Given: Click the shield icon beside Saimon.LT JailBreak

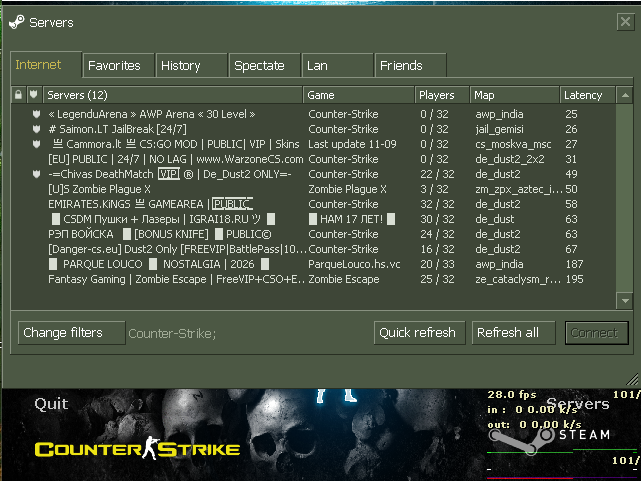Looking at the screenshot, I should 35,129.
